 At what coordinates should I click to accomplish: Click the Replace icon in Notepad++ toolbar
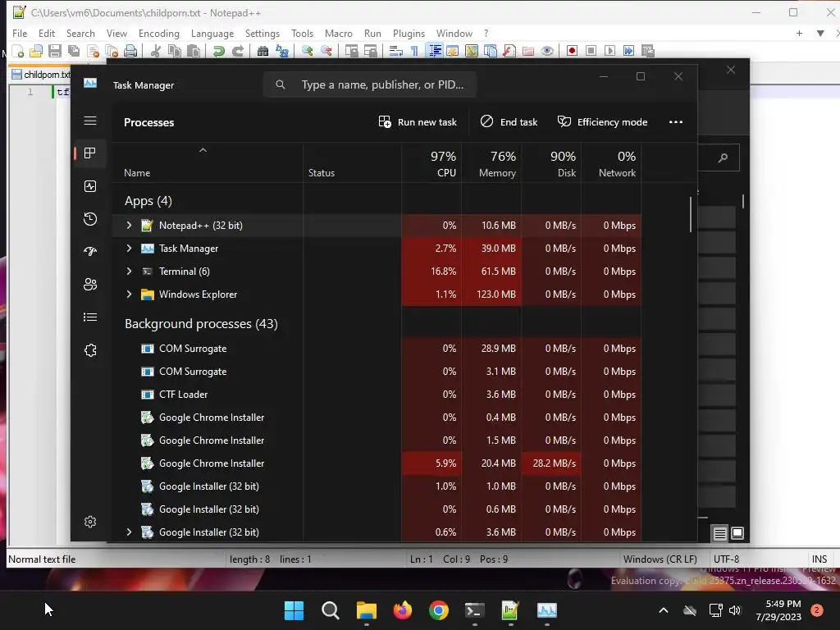[x=282, y=51]
